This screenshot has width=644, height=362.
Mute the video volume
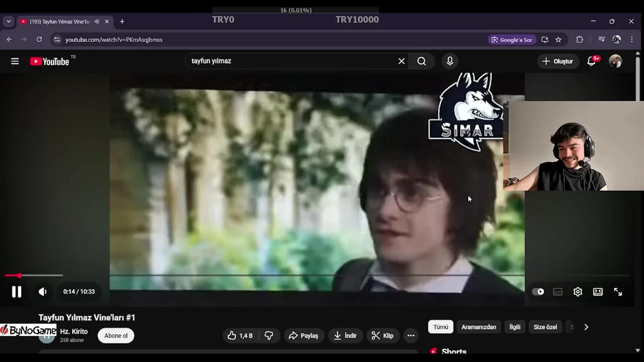coord(43,292)
